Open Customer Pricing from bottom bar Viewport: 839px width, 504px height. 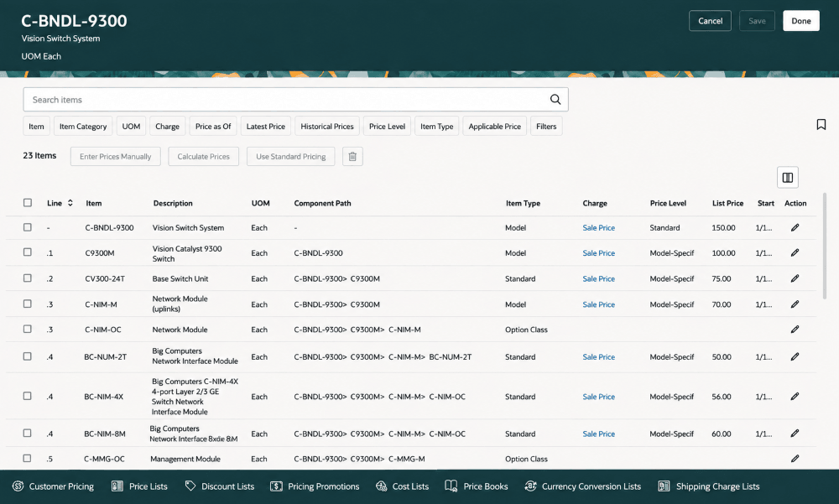pyautogui.click(x=53, y=486)
